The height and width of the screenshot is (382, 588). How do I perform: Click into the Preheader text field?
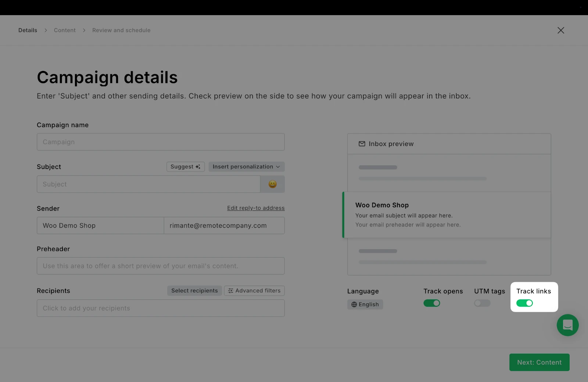(161, 266)
